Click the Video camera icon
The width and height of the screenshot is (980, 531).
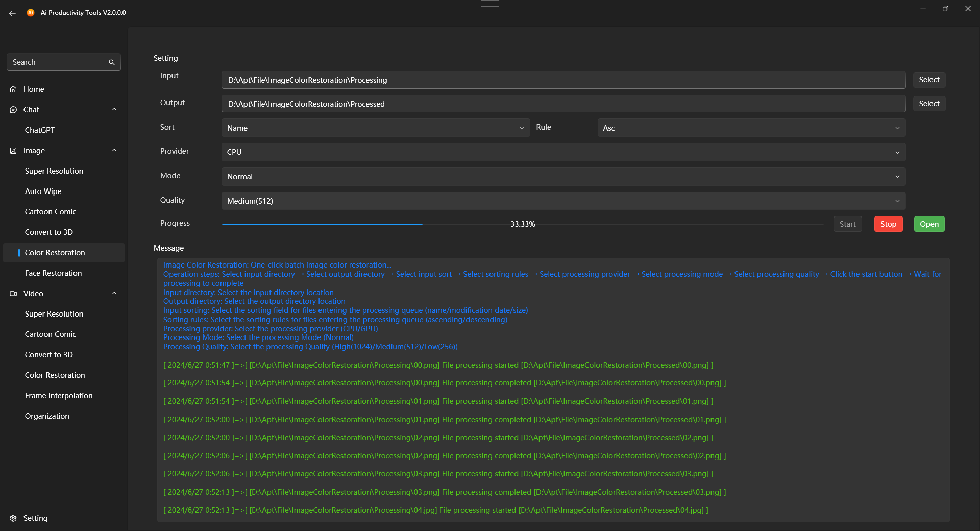click(x=13, y=294)
